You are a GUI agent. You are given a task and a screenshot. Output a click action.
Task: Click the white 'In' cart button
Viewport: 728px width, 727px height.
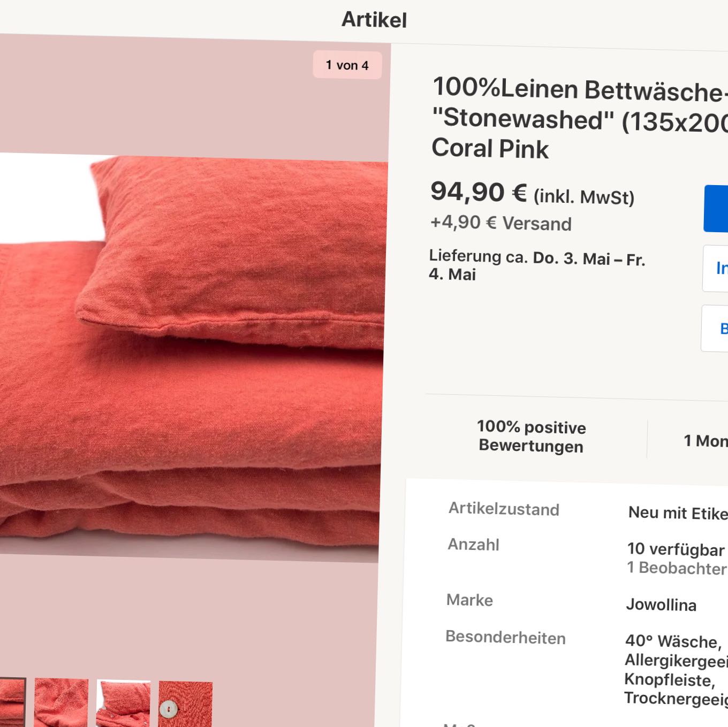click(x=716, y=269)
